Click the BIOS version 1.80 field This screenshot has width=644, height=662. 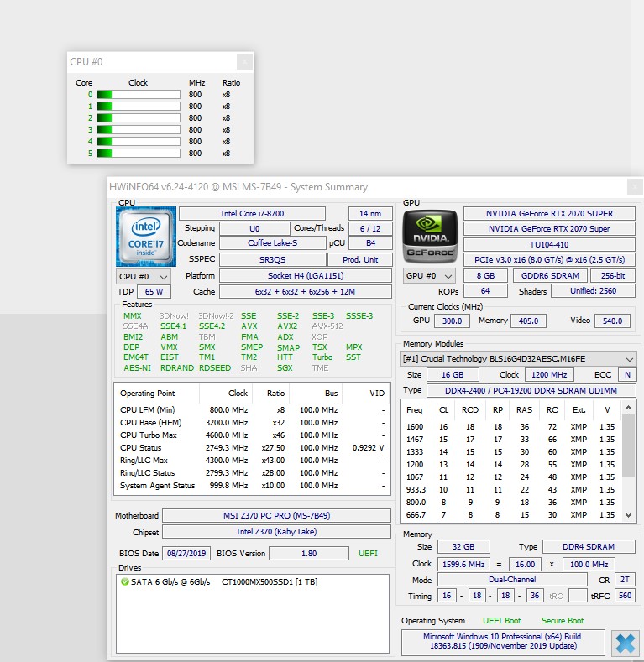(x=309, y=554)
